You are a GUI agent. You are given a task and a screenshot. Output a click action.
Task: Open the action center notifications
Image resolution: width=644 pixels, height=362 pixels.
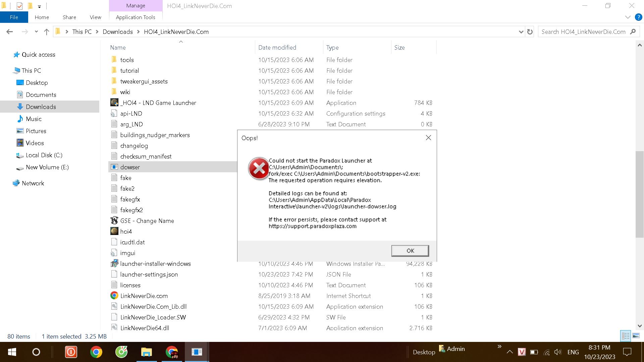click(627, 352)
